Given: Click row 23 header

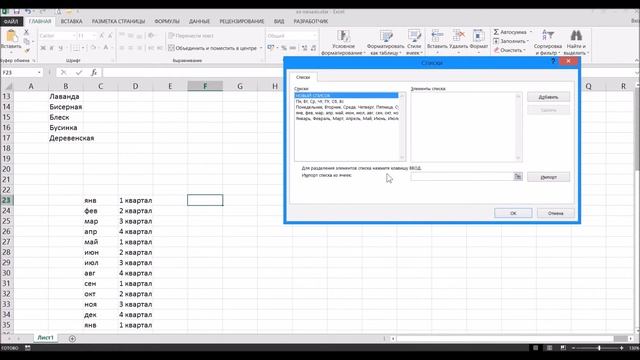Looking at the screenshot, I should [x=7, y=200].
